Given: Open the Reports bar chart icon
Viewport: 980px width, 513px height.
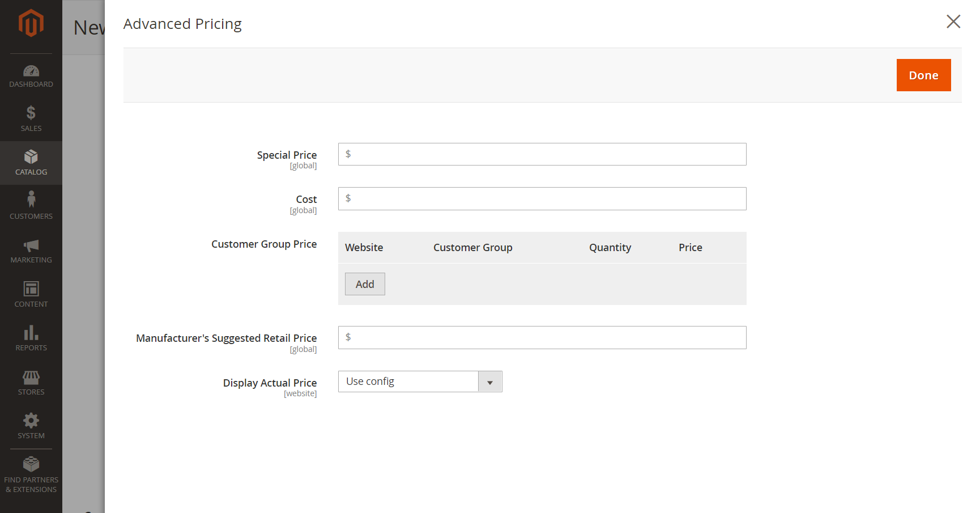Looking at the screenshot, I should coord(31,332).
